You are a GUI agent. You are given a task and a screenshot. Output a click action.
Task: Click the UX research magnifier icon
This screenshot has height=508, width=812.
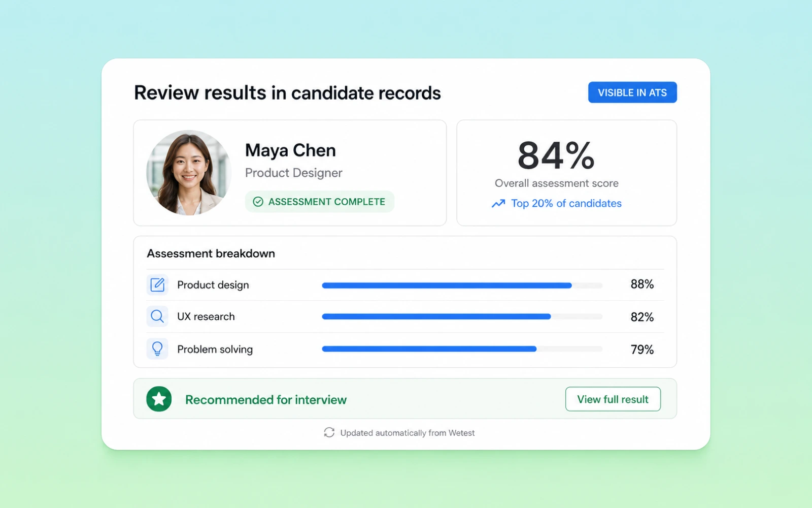point(157,316)
